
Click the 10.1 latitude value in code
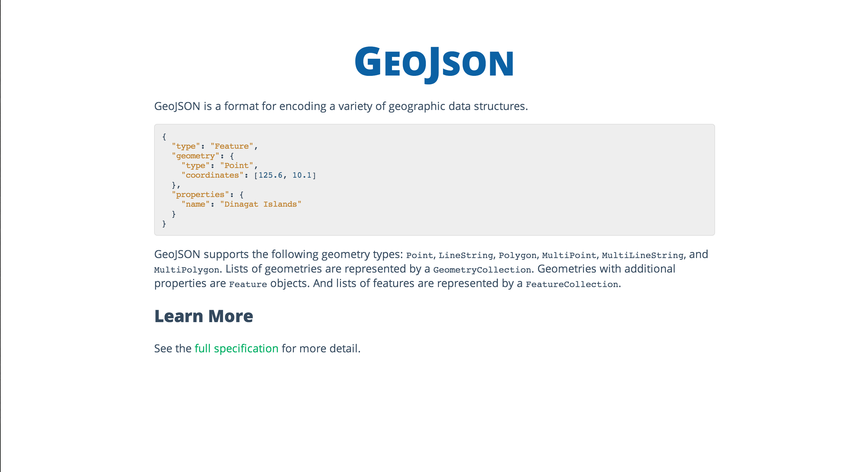point(302,175)
